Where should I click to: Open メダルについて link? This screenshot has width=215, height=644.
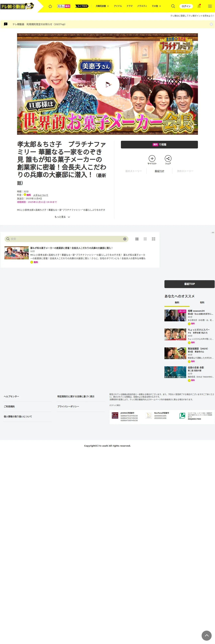pyautogui.click(x=41, y=195)
